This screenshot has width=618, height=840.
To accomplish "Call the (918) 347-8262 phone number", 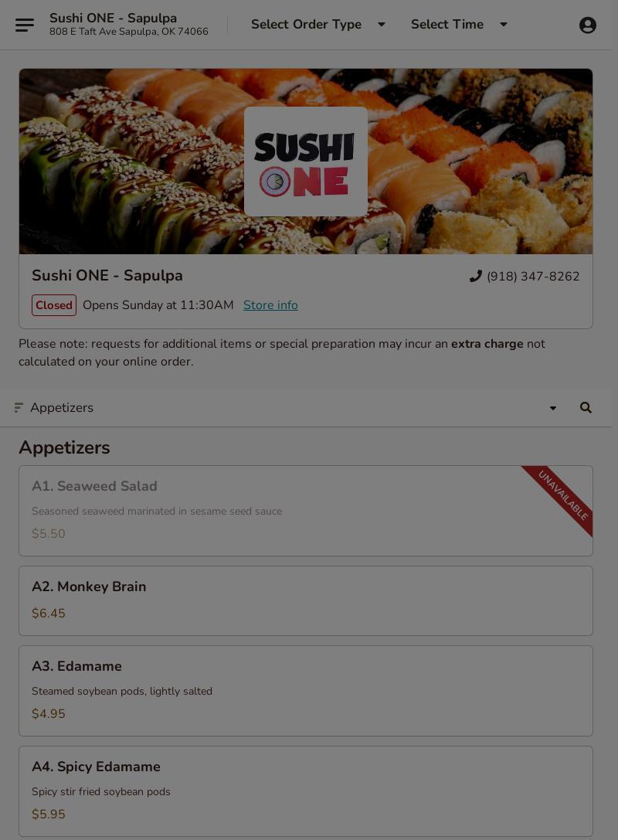I will click(x=533, y=277).
